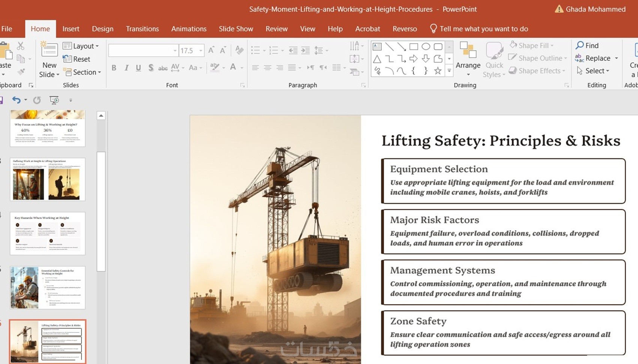Add a New Slide
Viewport: 638px width, 364px height.
[49, 59]
